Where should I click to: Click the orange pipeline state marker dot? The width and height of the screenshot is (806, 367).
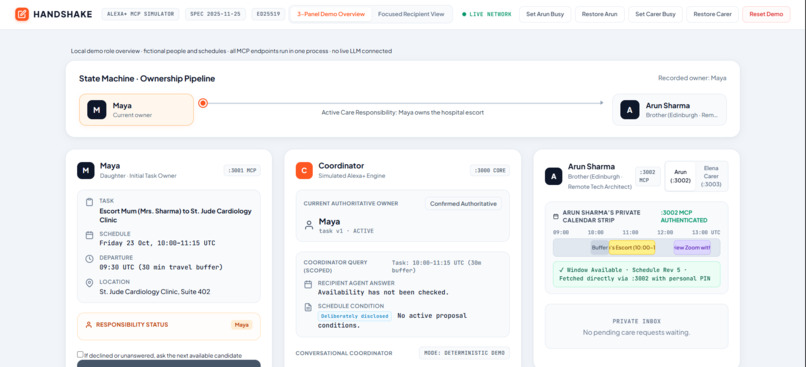point(203,103)
